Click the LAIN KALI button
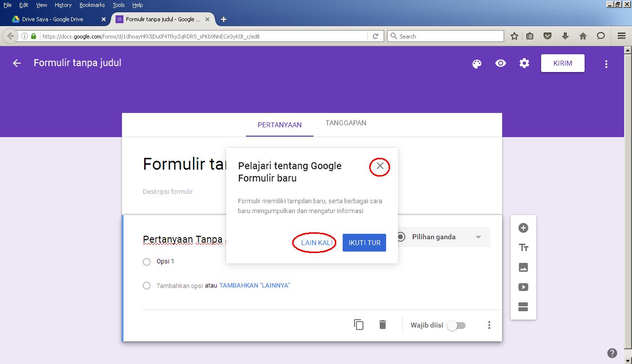Viewport: 632px width, 364px height. [x=316, y=243]
